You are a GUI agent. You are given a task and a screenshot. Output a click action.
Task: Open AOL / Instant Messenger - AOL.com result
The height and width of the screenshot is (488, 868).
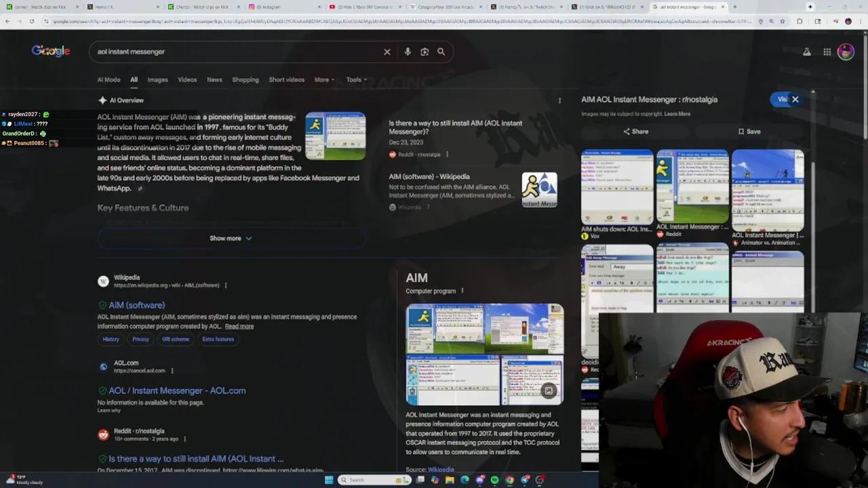coord(177,391)
